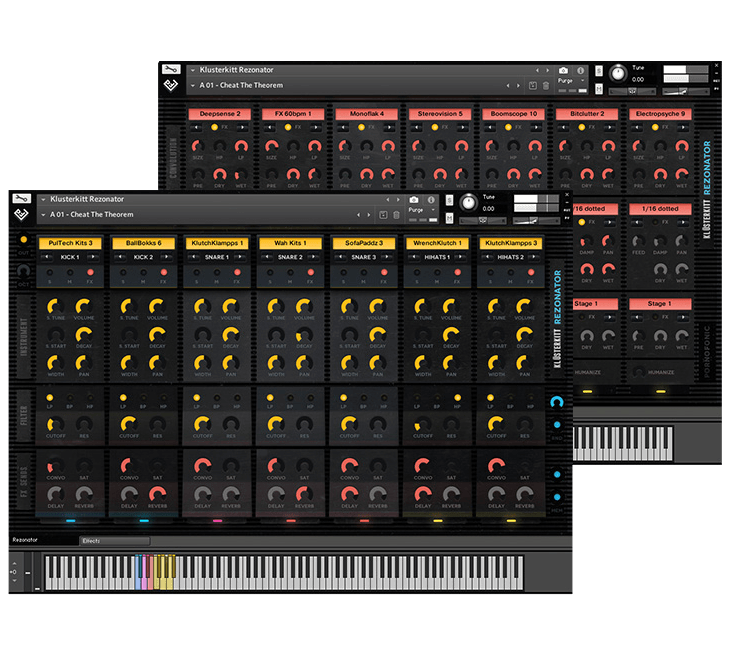The height and width of the screenshot is (655, 730).
Task: Click the Kontakt logo icon in the front window
Action: [21, 214]
